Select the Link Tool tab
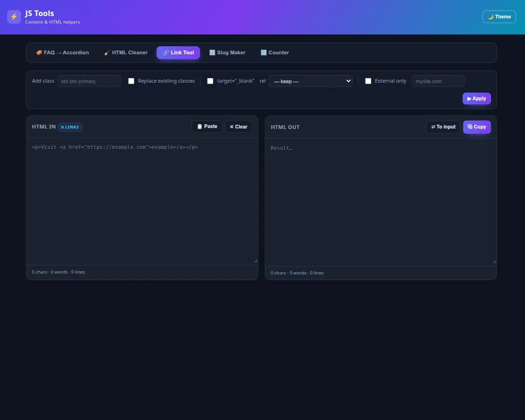525x420 pixels. pos(178,52)
